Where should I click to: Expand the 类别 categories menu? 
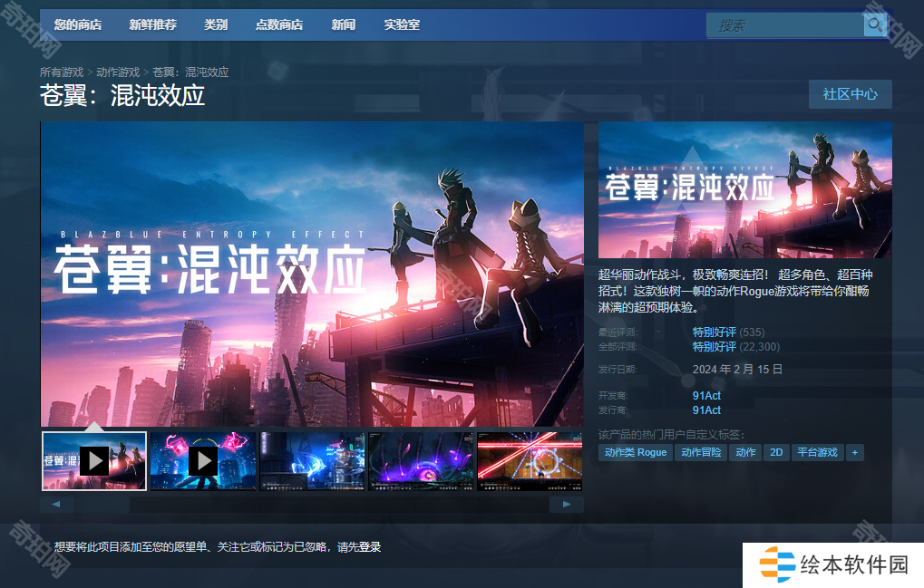click(216, 24)
